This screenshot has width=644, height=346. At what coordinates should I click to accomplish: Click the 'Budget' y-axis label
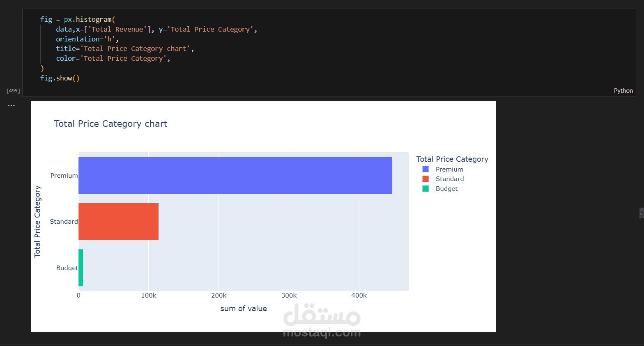[x=67, y=268]
